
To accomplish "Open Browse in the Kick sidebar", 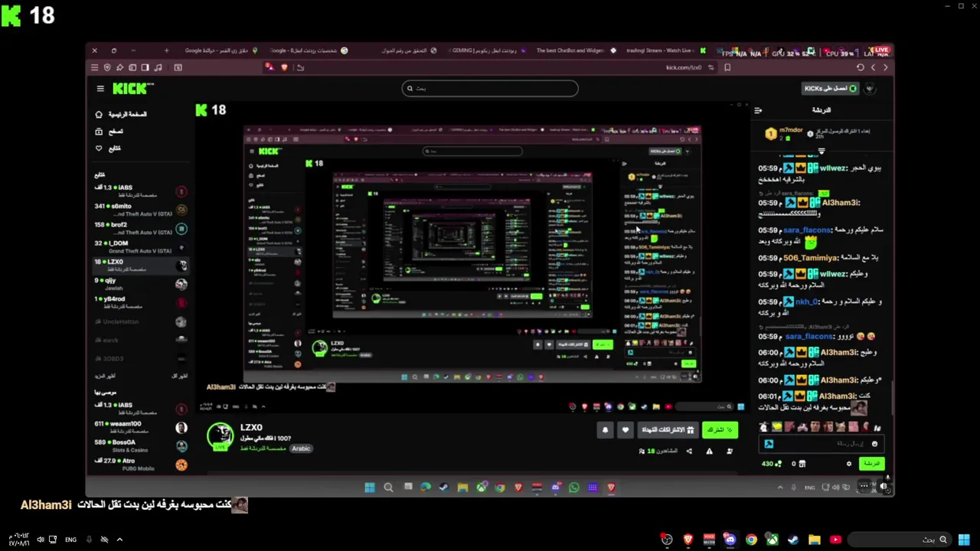I will pos(109,131).
